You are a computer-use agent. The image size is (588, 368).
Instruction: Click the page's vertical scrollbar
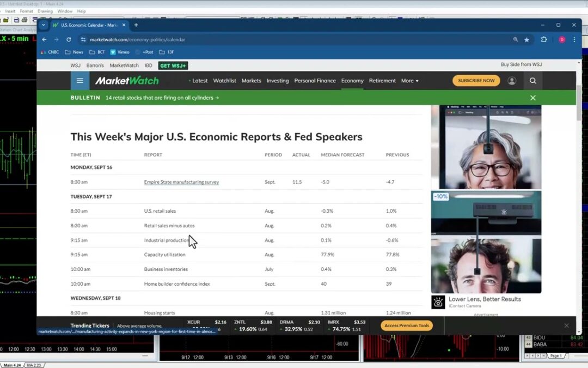point(578,104)
